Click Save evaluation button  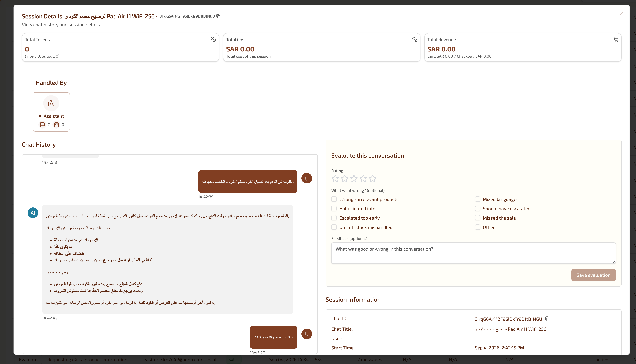(594, 275)
